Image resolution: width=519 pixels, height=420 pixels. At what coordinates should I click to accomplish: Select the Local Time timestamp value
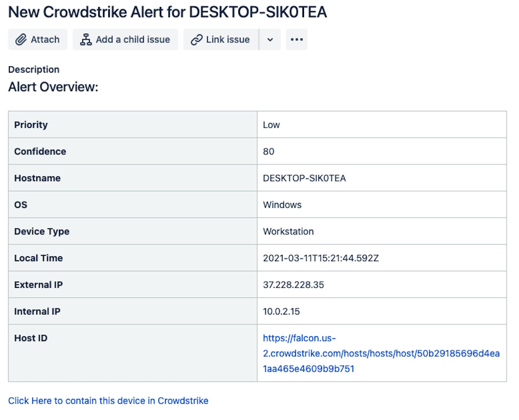[321, 258]
